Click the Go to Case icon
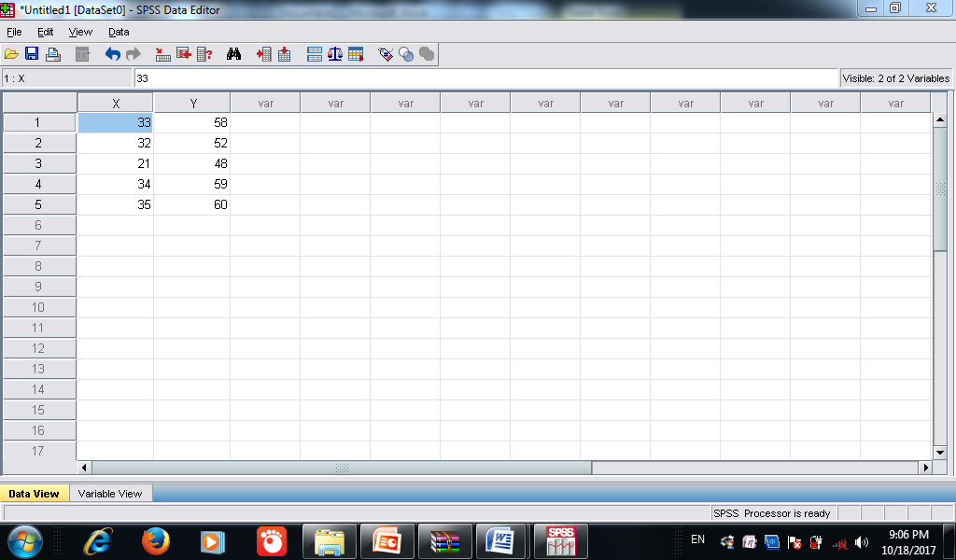 pyautogui.click(x=162, y=54)
